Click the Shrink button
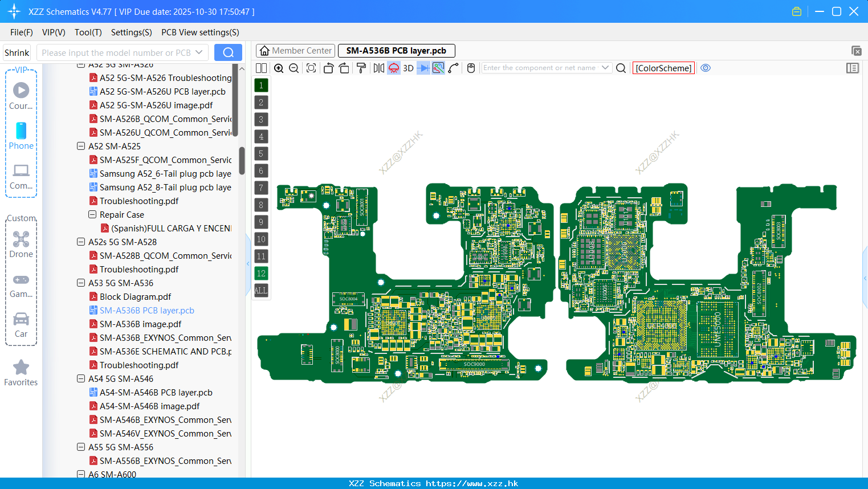This screenshot has height=489, width=868. pyautogui.click(x=17, y=52)
